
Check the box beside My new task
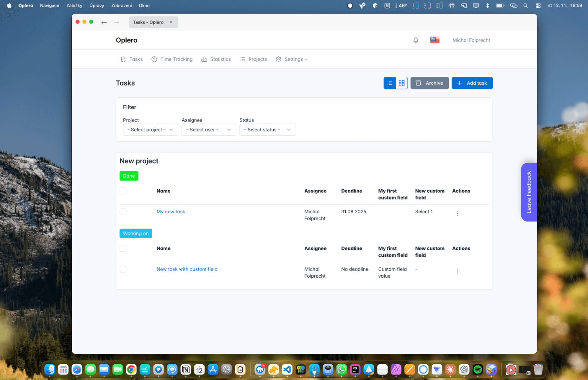[123, 212]
